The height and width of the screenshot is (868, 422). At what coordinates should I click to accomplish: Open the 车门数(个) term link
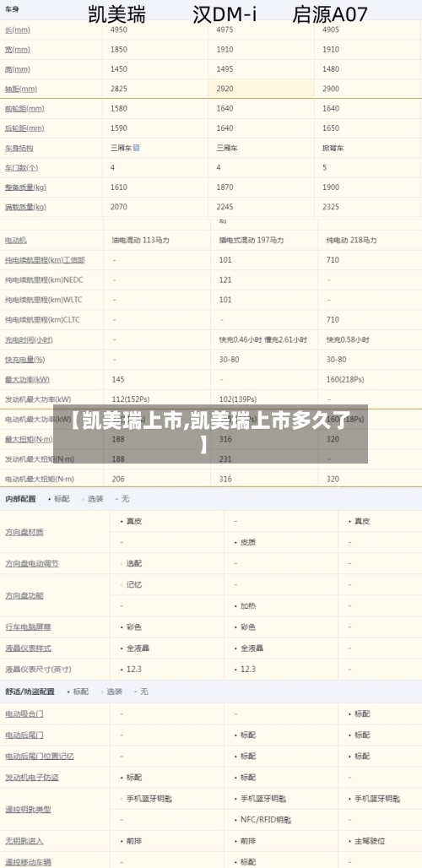coord(22,168)
